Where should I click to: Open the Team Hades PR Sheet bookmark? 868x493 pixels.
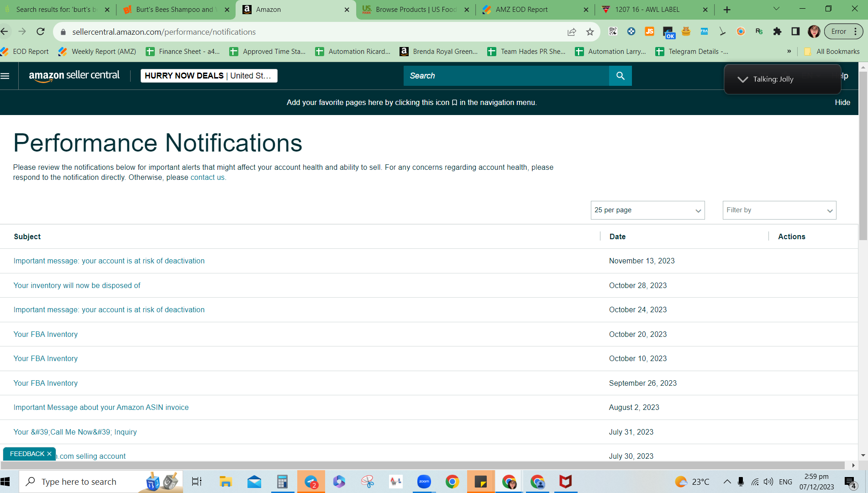pyautogui.click(x=526, y=52)
